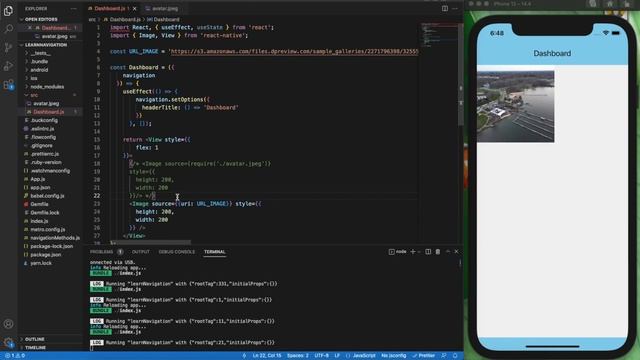Close Dashboard.js in Open Editors list
640x360 pixels.
(30, 28)
